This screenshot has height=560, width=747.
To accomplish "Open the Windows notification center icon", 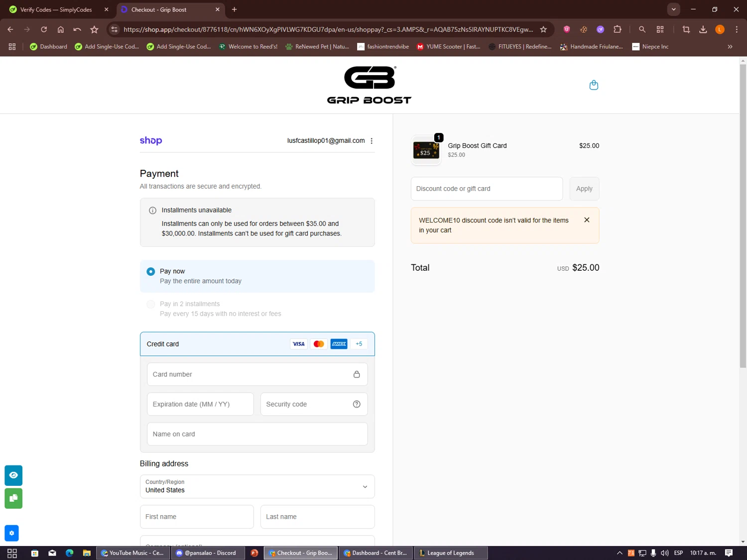I will 729,553.
